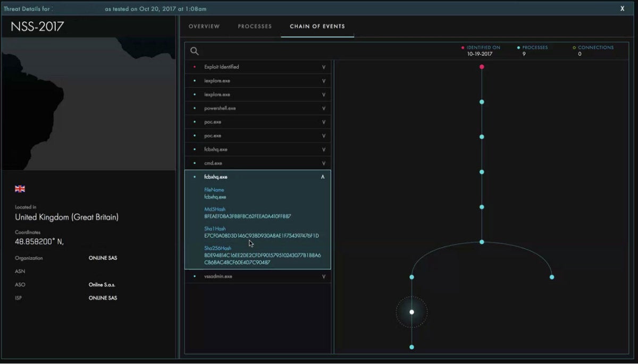Select the cmd.exe process label
The height and width of the screenshot is (364, 638).
coord(213,163)
